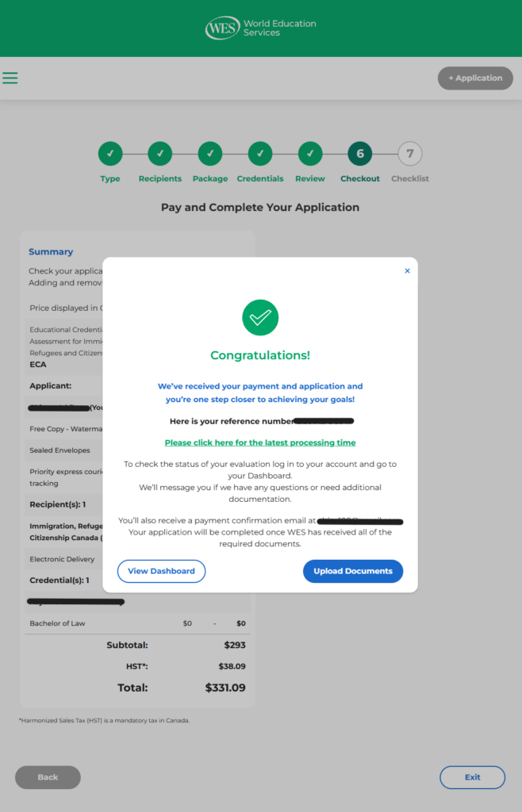Screen dimensions: 522x812
Task: Click the Checkout step label
Action: pyautogui.click(x=360, y=178)
